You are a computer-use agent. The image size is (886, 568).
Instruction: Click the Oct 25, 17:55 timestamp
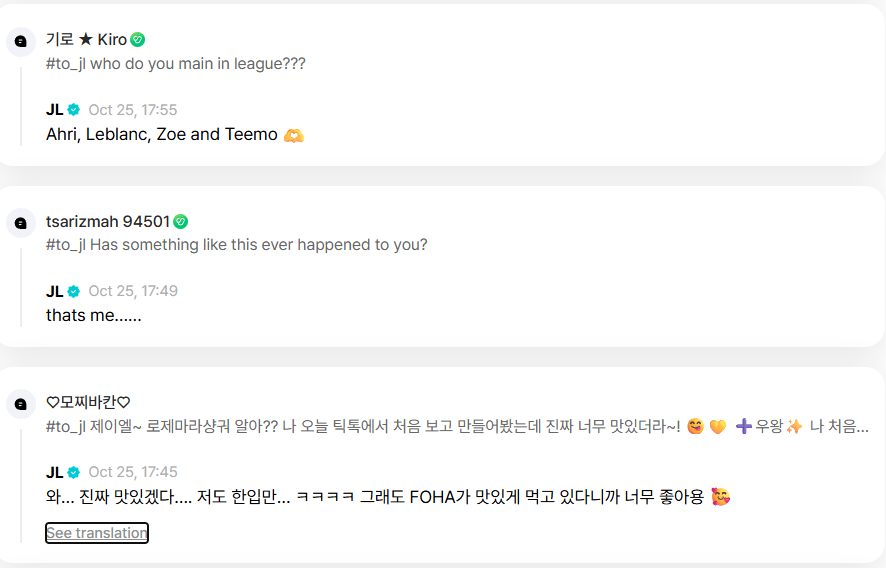coord(132,110)
